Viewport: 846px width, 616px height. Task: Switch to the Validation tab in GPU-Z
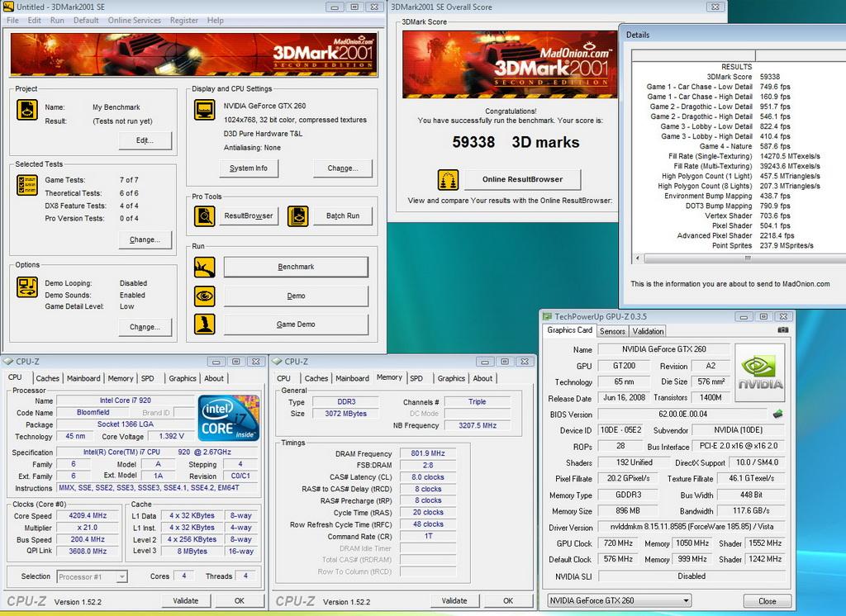[648, 331]
